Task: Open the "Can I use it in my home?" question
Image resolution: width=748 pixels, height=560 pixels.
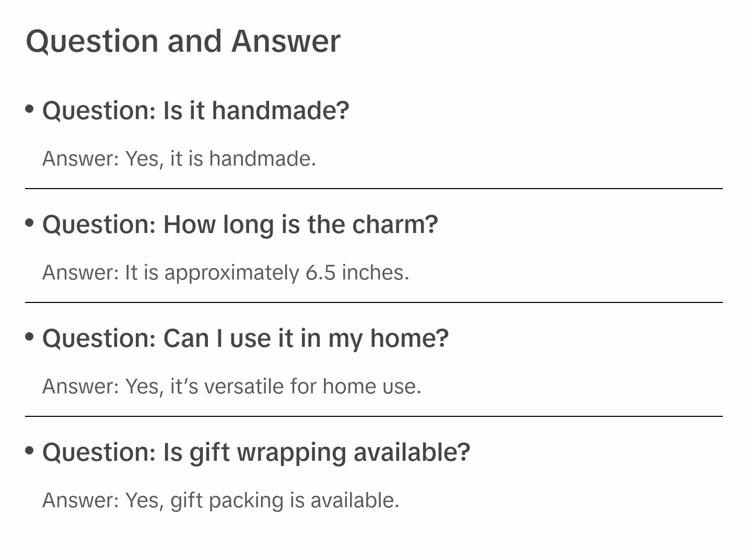Action: pyautogui.click(x=245, y=339)
